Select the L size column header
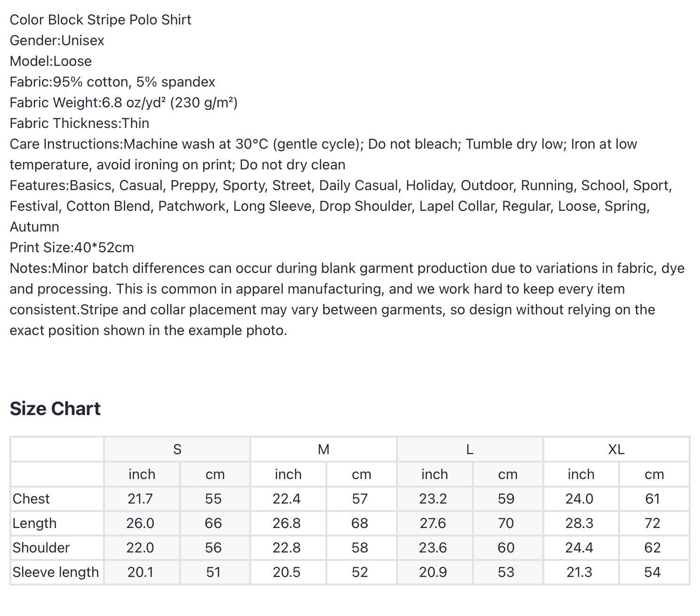 (469, 449)
